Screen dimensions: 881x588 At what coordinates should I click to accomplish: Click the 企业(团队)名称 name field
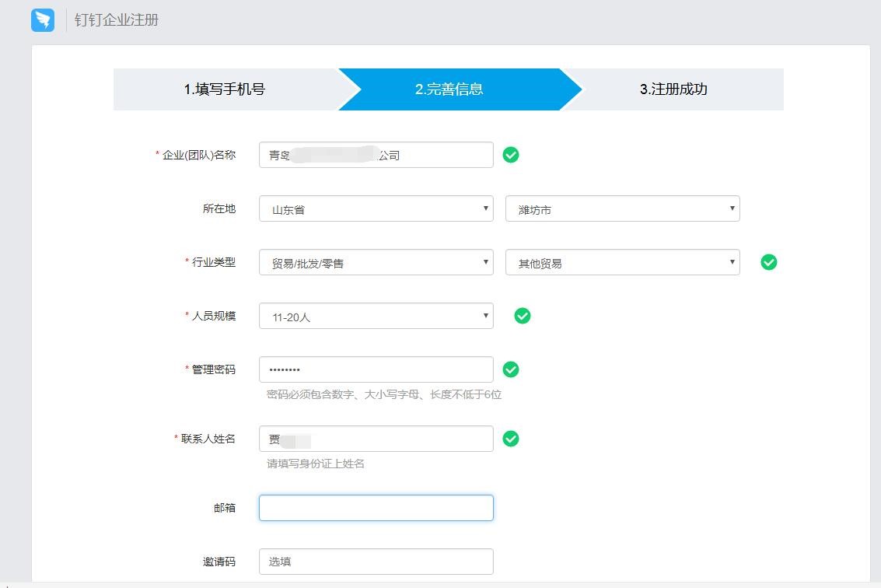pyautogui.click(x=376, y=154)
